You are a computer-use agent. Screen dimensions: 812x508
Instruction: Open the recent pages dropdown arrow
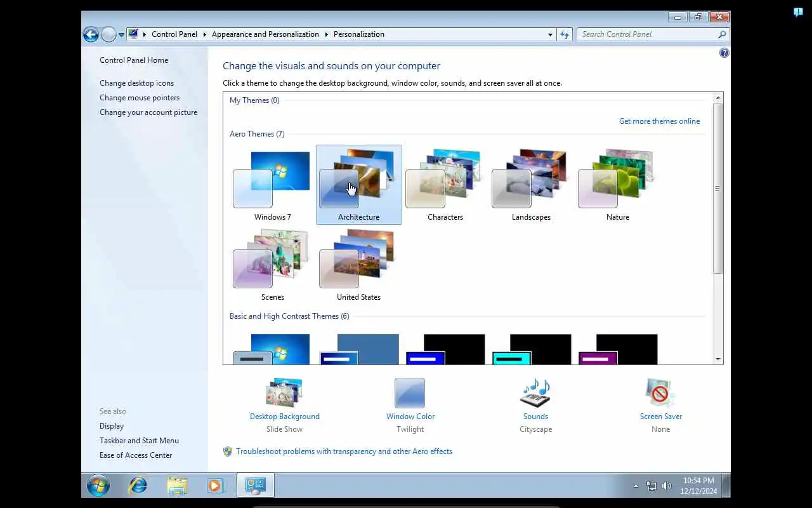(x=121, y=35)
